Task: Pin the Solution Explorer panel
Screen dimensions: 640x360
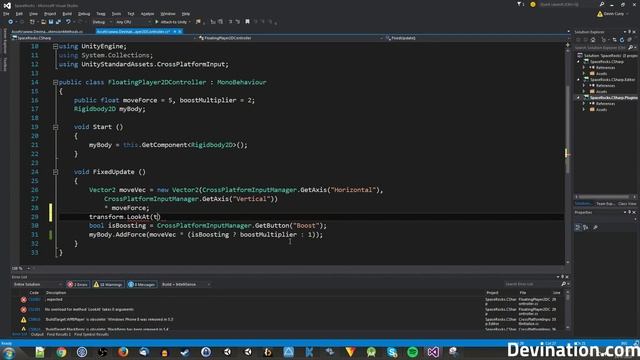Action: pyautogui.click(x=629, y=32)
